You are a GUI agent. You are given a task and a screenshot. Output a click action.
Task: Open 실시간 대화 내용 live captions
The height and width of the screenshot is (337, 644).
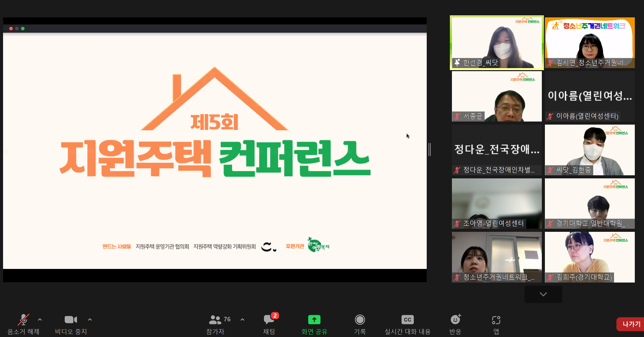(408, 324)
